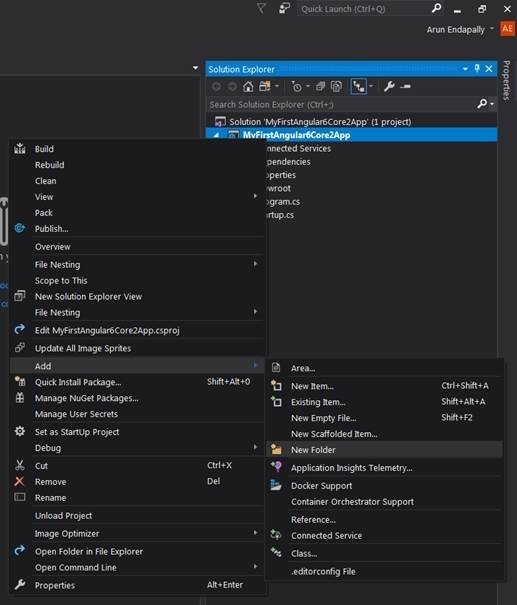Click the Quick Launch magnifier icon
This screenshot has width=517, height=605.
tap(436, 8)
